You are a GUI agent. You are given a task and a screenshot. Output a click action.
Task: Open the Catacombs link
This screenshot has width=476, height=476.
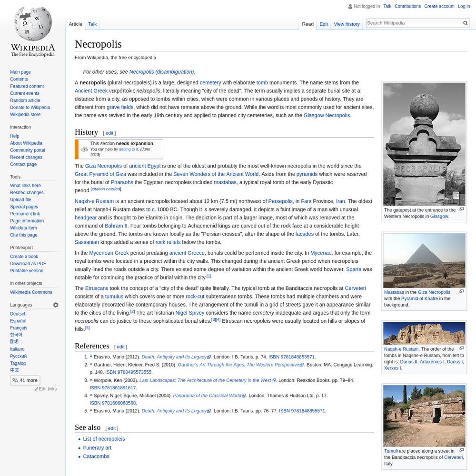point(96,456)
